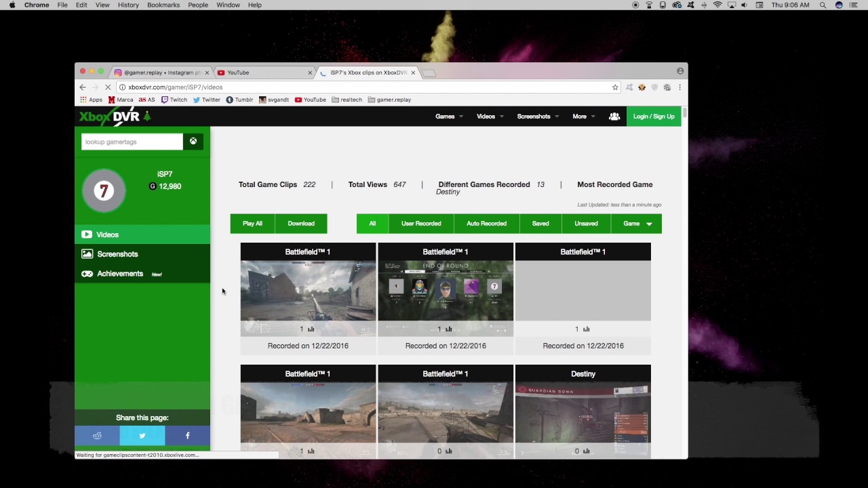Switch to the YouTube tab
Image resolution: width=868 pixels, height=488 pixels.
point(264,73)
